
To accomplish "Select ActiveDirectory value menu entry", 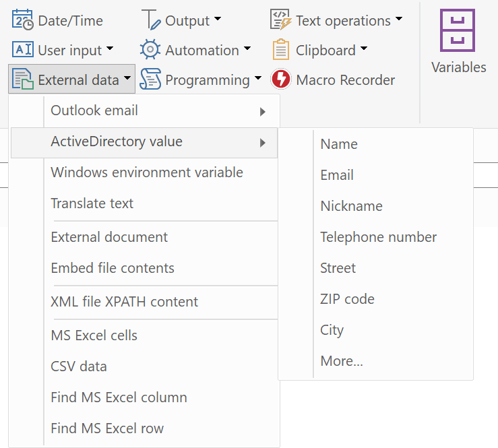I will click(144, 143).
